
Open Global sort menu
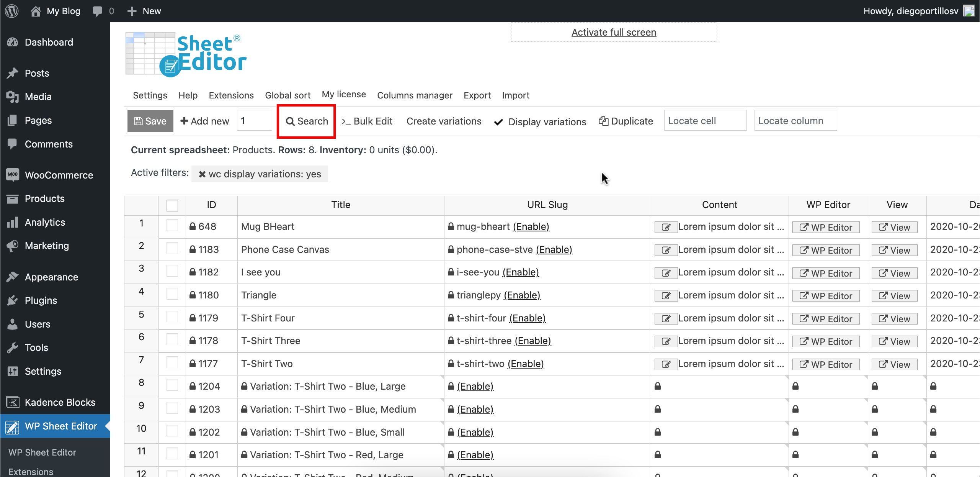tap(287, 95)
